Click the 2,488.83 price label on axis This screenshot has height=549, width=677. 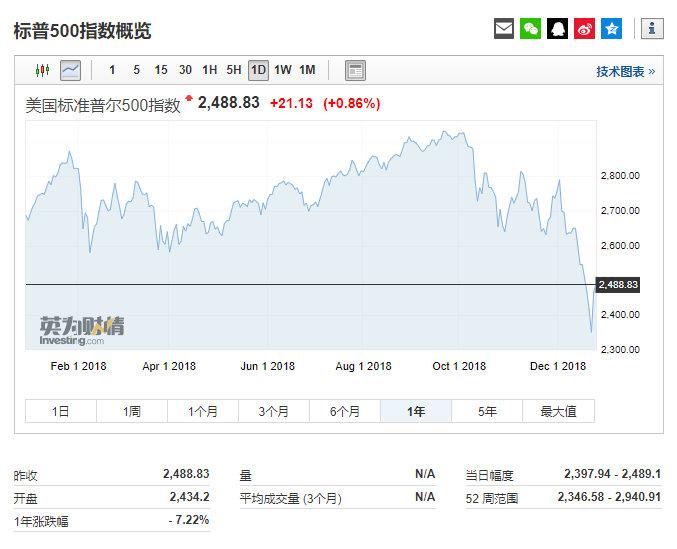pos(618,284)
